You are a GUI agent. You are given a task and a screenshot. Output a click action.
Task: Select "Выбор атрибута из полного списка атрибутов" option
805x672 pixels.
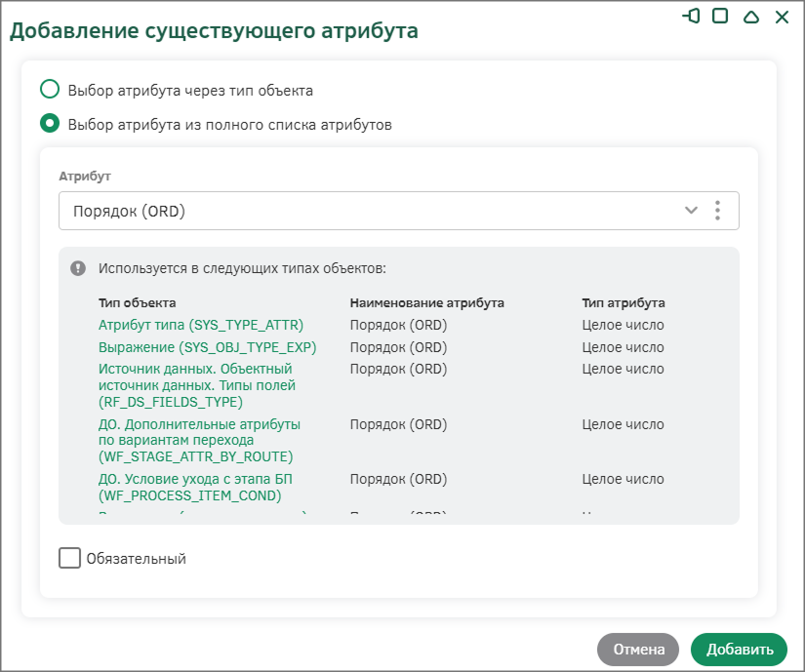click(x=49, y=124)
